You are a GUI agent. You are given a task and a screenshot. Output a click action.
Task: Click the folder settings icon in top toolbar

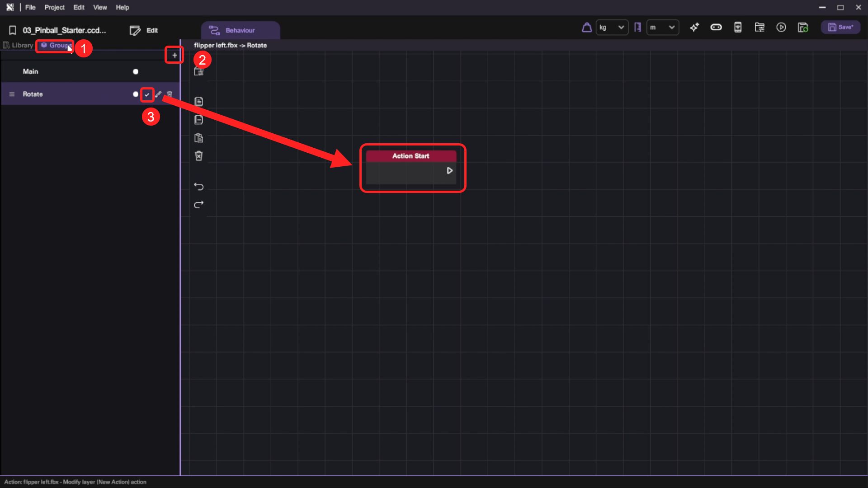pos(759,28)
